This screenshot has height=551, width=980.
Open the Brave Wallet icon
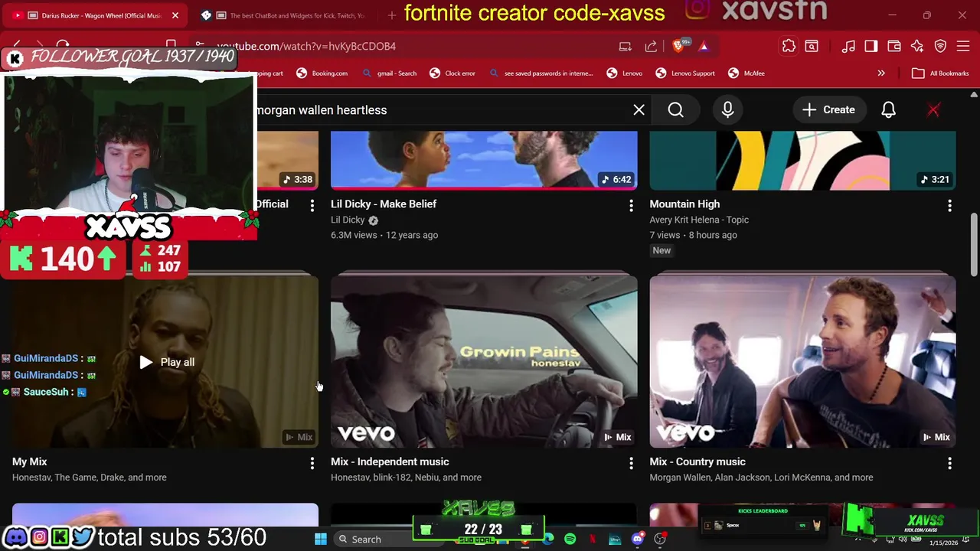[894, 47]
